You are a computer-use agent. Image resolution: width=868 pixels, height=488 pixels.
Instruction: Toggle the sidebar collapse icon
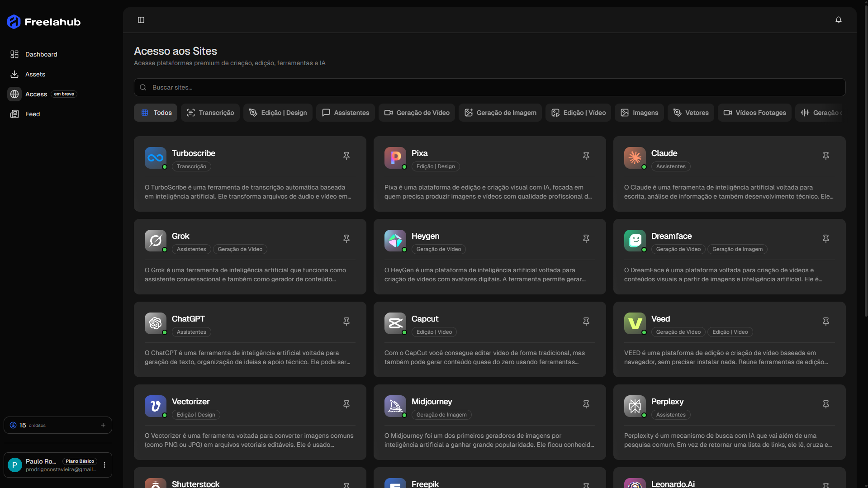[x=141, y=20]
